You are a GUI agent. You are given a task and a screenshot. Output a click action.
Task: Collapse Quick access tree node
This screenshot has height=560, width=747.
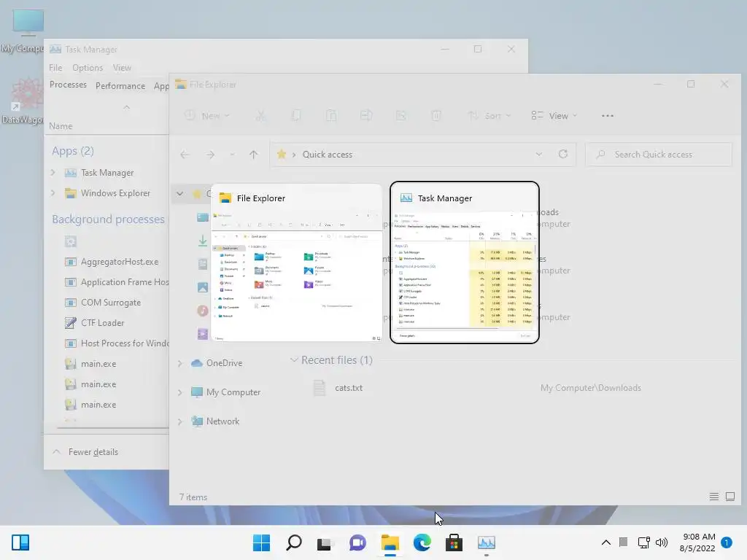pyautogui.click(x=179, y=193)
